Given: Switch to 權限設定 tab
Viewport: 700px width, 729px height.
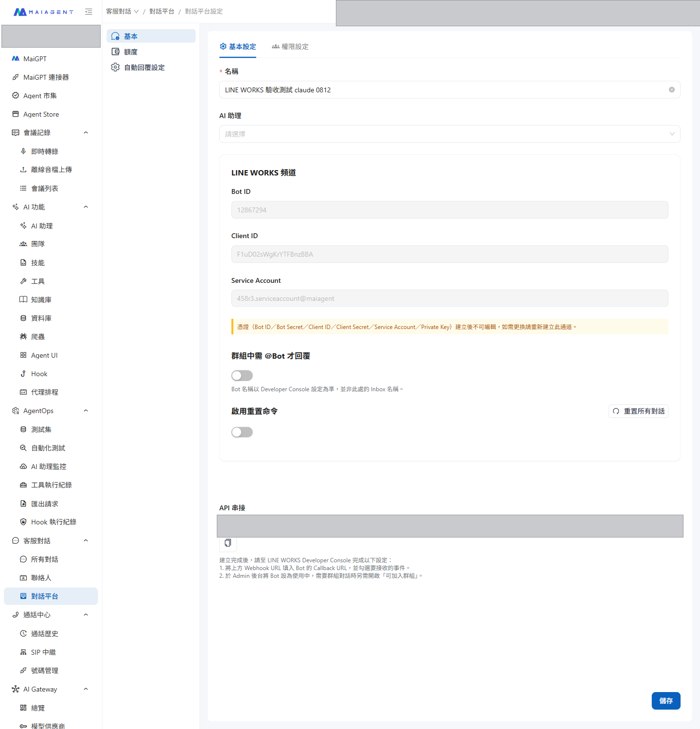Looking at the screenshot, I should 290,47.
